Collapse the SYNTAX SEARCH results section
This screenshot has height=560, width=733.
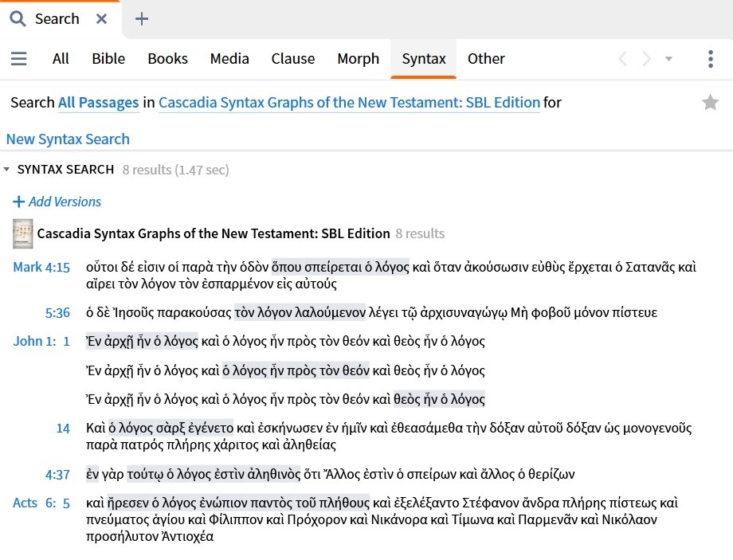tap(6, 169)
